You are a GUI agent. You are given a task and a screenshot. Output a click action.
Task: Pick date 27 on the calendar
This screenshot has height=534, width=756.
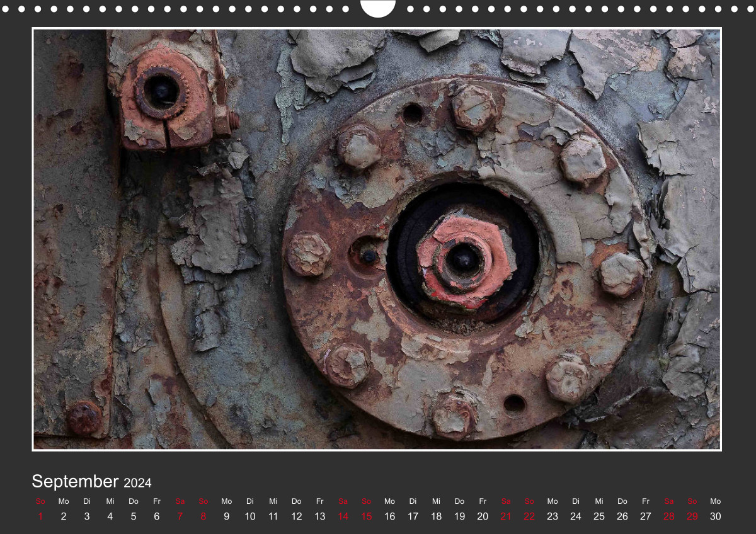click(646, 516)
